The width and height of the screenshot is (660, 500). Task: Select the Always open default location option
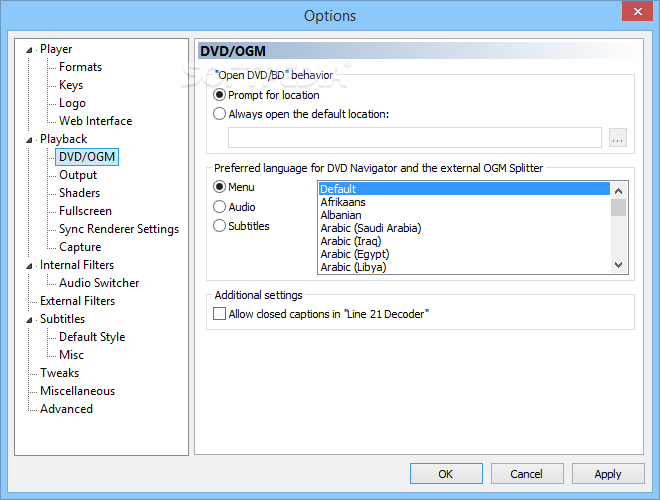tap(219, 114)
